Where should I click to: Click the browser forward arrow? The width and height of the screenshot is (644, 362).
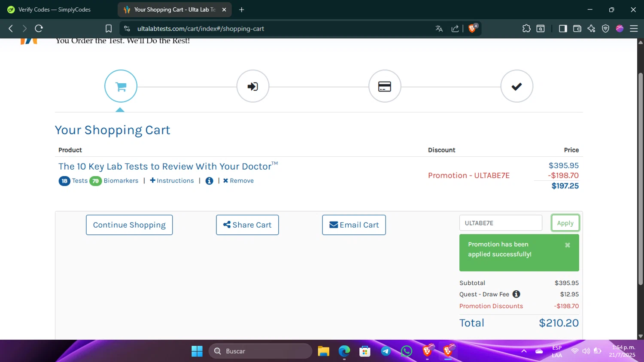(x=24, y=28)
